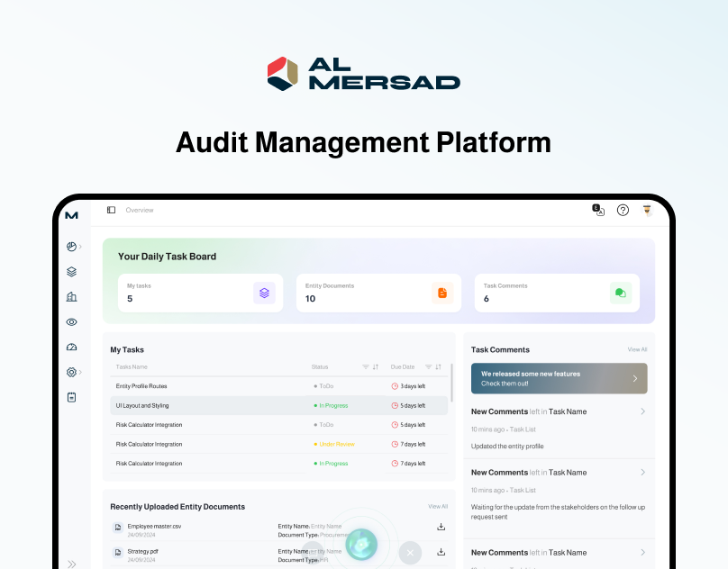View all task comments
This screenshot has width=728, height=569.
[637, 349]
